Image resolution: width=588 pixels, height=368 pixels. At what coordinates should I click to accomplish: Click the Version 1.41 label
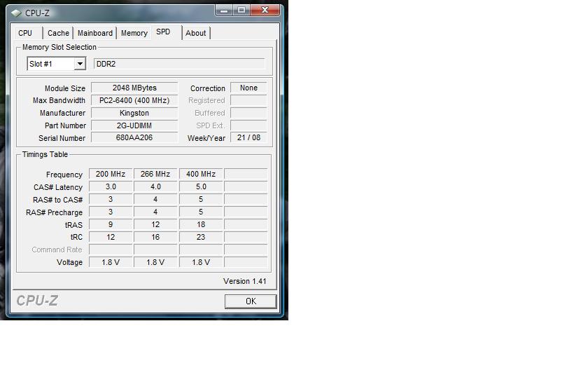[x=244, y=281]
